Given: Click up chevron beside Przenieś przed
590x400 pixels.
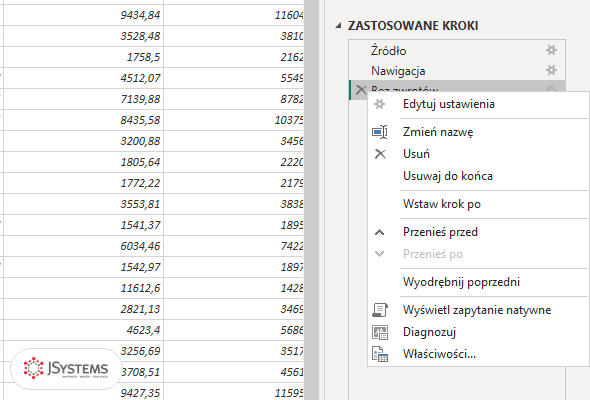Looking at the screenshot, I should pos(380,232).
